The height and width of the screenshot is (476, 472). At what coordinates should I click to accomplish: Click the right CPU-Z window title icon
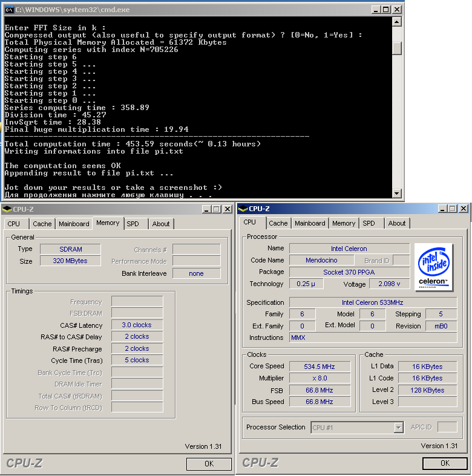click(x=243, y=209)
